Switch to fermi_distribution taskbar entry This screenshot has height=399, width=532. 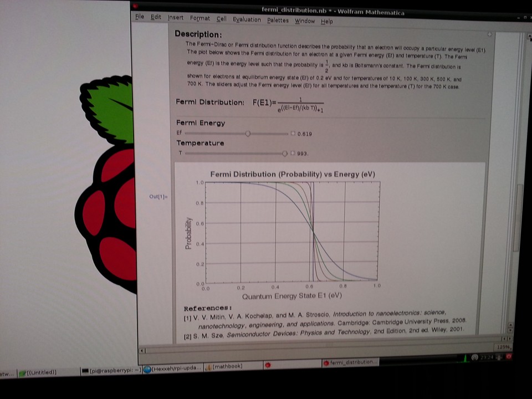[x=350, y=362]
